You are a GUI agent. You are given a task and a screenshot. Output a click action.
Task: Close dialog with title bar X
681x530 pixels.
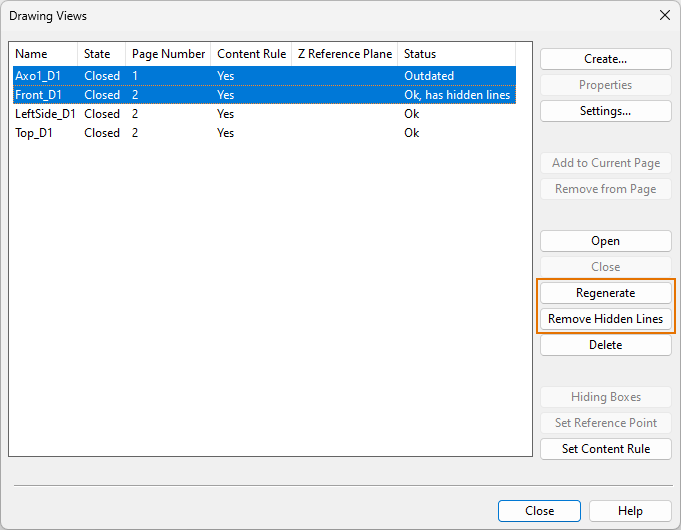point(664,15)
